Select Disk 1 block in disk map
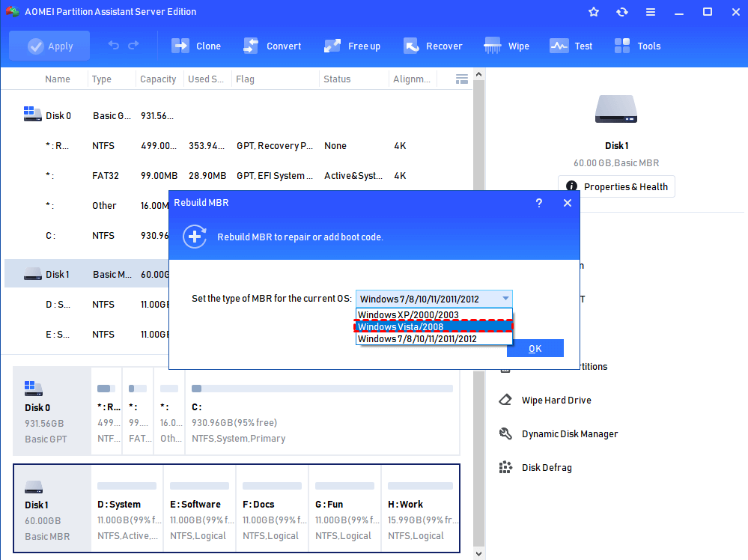 [52, 508]
